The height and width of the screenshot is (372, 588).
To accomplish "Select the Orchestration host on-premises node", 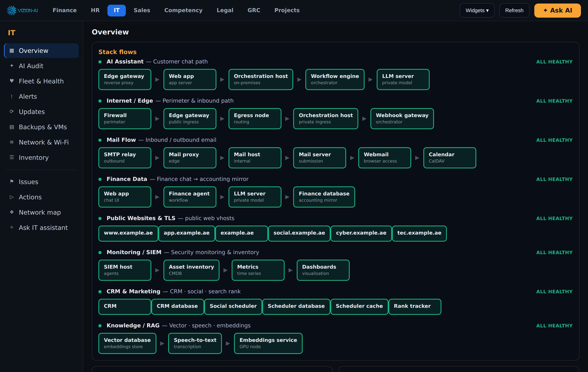I will (x=261, y=79).
